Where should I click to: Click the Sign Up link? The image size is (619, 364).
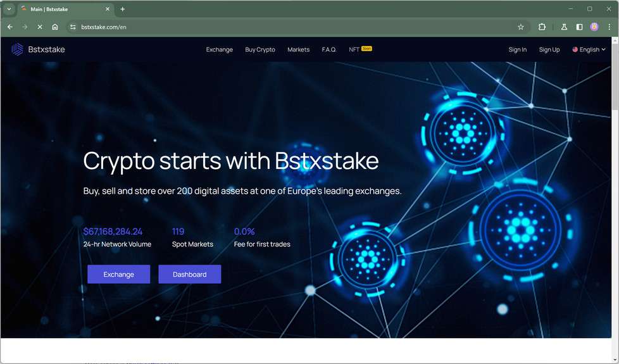[549, 49]
